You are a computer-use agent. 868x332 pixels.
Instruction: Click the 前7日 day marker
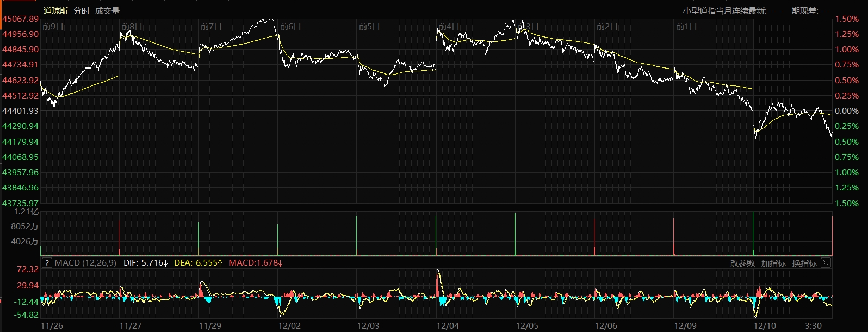211,26
